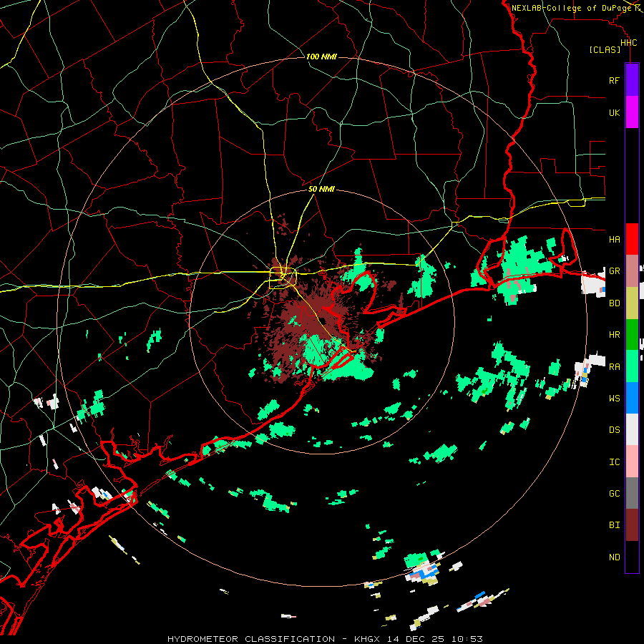The width and height of the screenshot is (644, 644).
Task: Click the UK magenta legend swatch
Action: [x=632, y=112]
